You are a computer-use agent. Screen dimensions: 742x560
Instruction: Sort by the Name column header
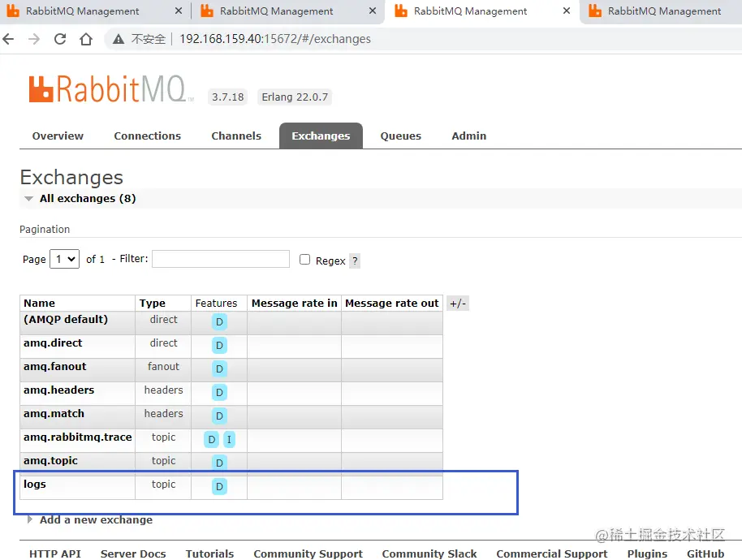click(39, 304)
